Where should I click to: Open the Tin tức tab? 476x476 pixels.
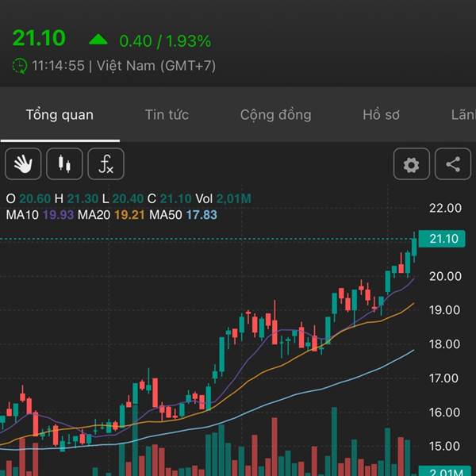coord(167,115)
